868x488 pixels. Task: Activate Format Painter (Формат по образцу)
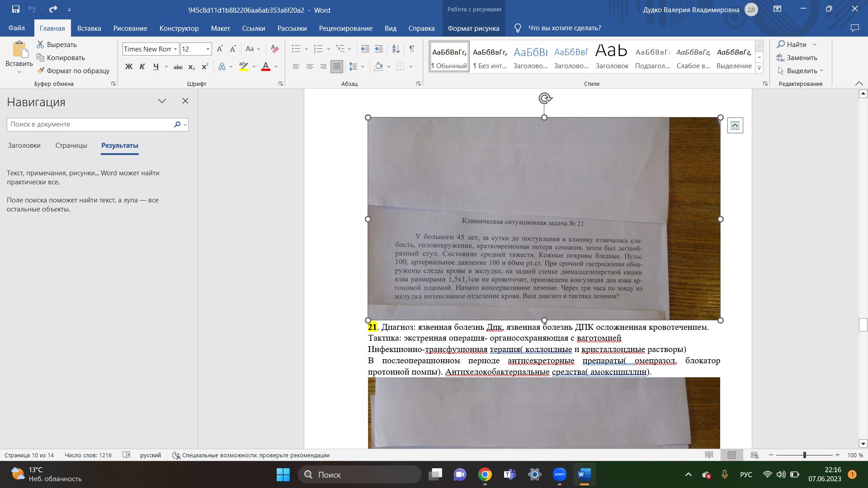[73, 70]
